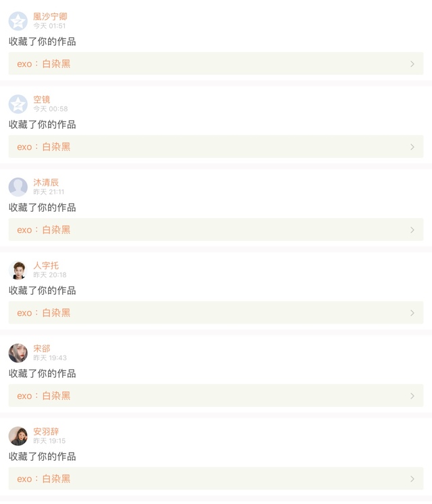Image resolution: width=432 pixels, height=504 pixels.
Task: Visit 人字托's profile via name
Action: pyautogui.click(x=46, y=265)
